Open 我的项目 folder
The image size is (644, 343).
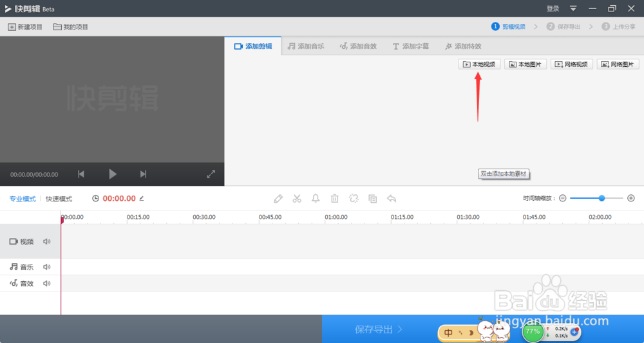pos(71,26)
